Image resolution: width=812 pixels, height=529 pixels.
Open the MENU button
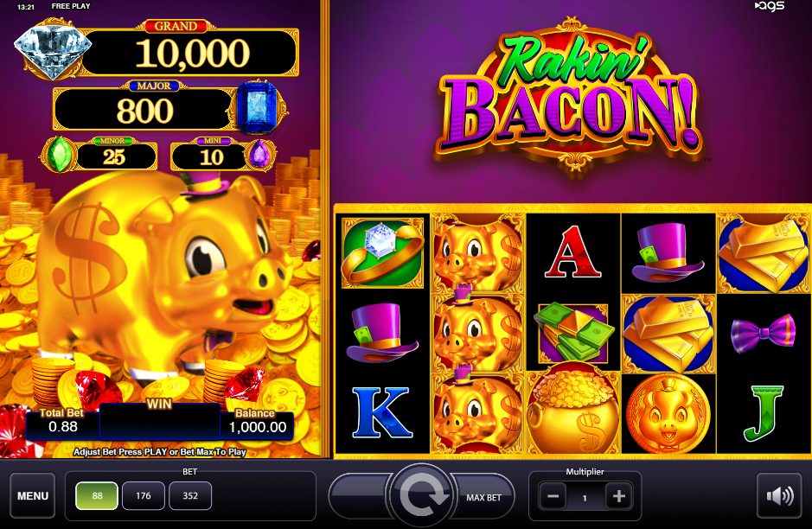click(33, 495)
